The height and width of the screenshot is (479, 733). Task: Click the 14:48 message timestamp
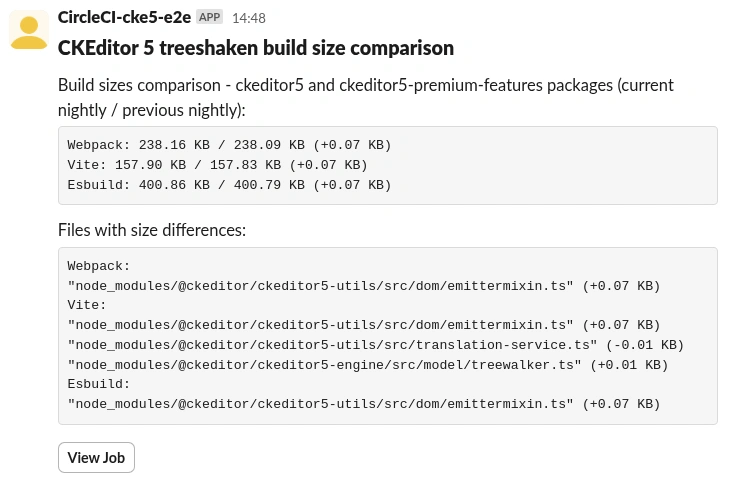(x=249, y=17)
